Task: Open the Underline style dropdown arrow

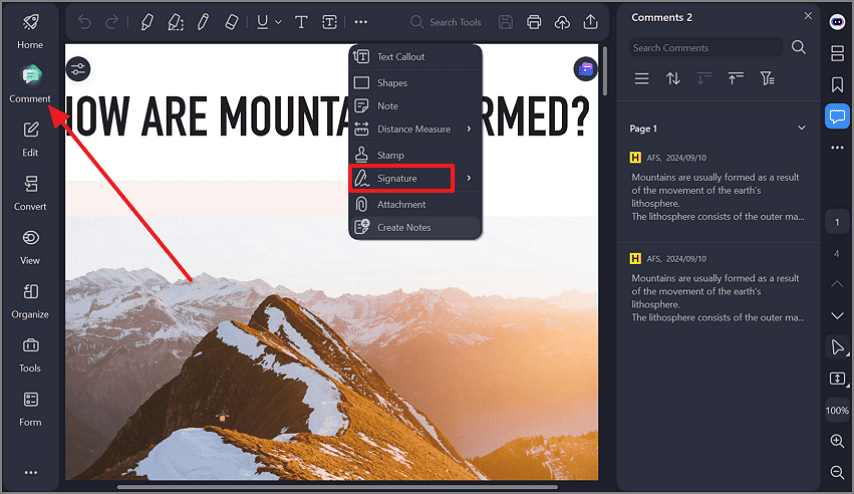Action: (278, 22)
